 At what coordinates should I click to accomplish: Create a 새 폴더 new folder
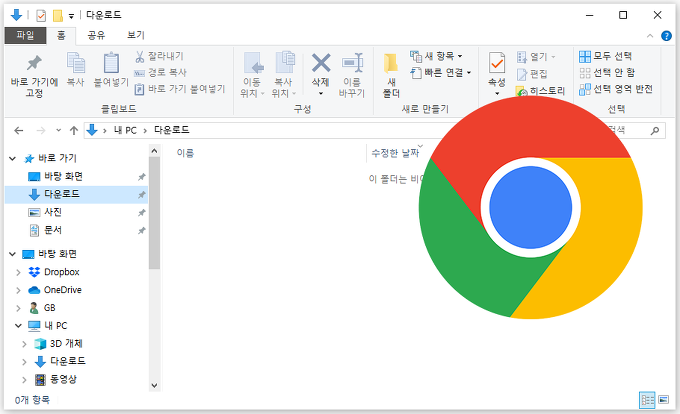(x=391, y=75)
